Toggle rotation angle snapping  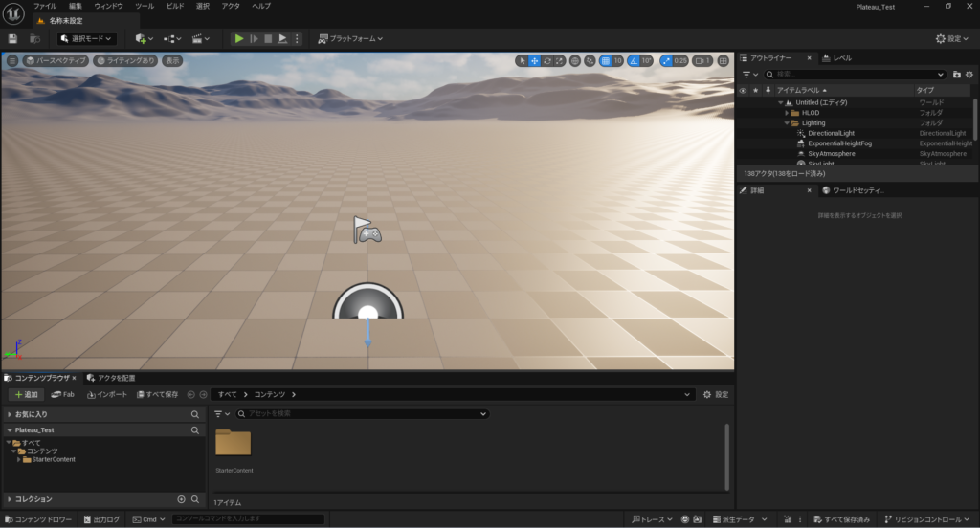[634, 60]
